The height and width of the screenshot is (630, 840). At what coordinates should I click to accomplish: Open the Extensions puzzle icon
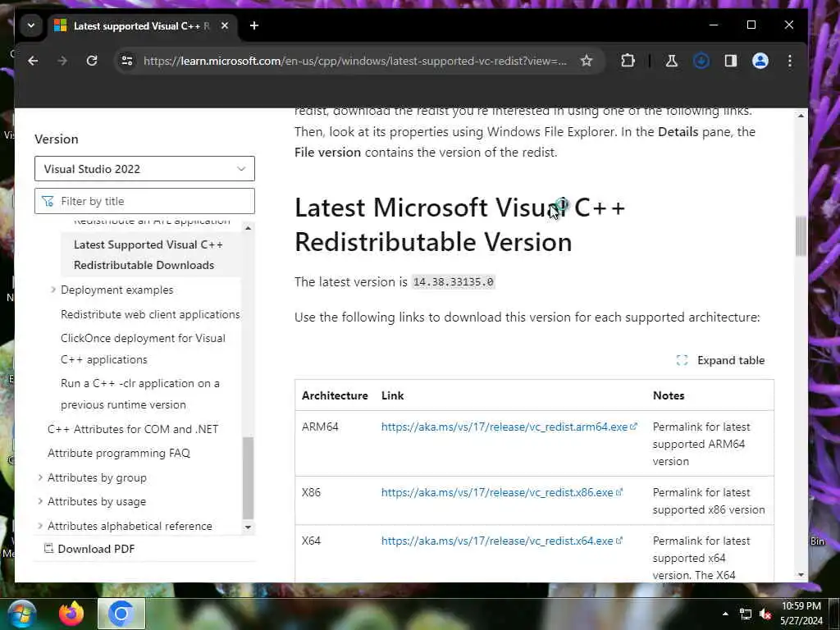(x=628, y=61)
